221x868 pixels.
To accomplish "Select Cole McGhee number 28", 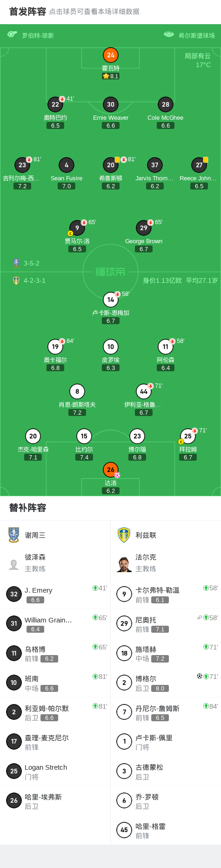I will pyautogui.click(x=166, y=104).
